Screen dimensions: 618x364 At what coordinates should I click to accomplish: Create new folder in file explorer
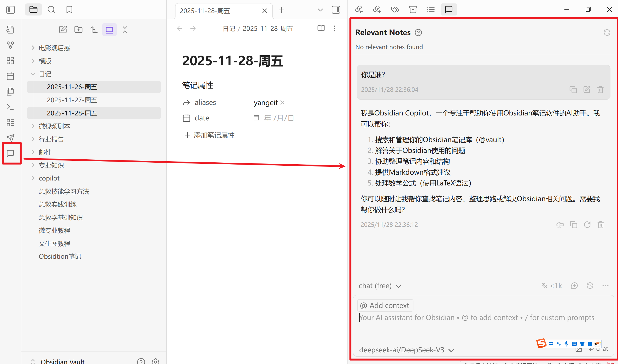pyautogui.click(x=78, y=30)
